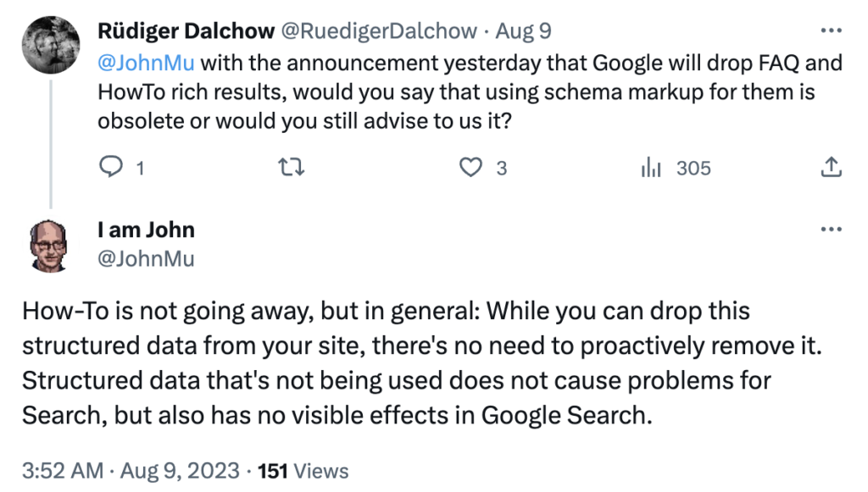Viewport: 868px width, 492px height.
Task: Click the I am John display name
Action: 146,229
